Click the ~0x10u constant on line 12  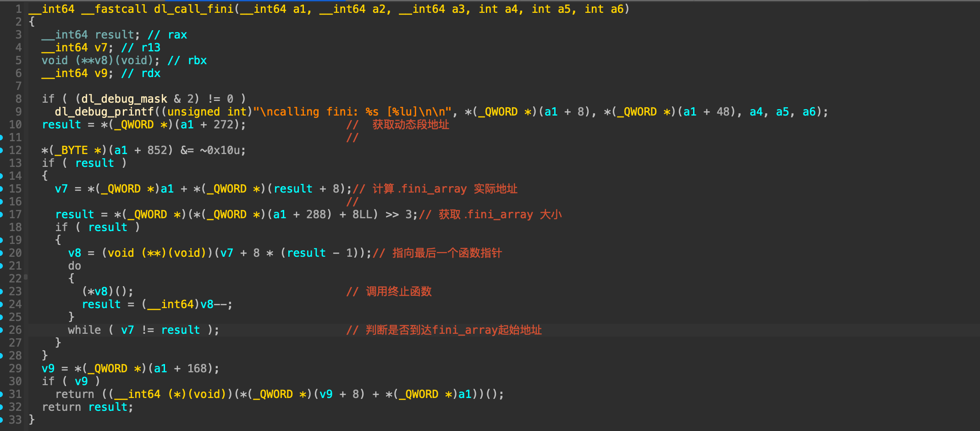pos(222,150)
